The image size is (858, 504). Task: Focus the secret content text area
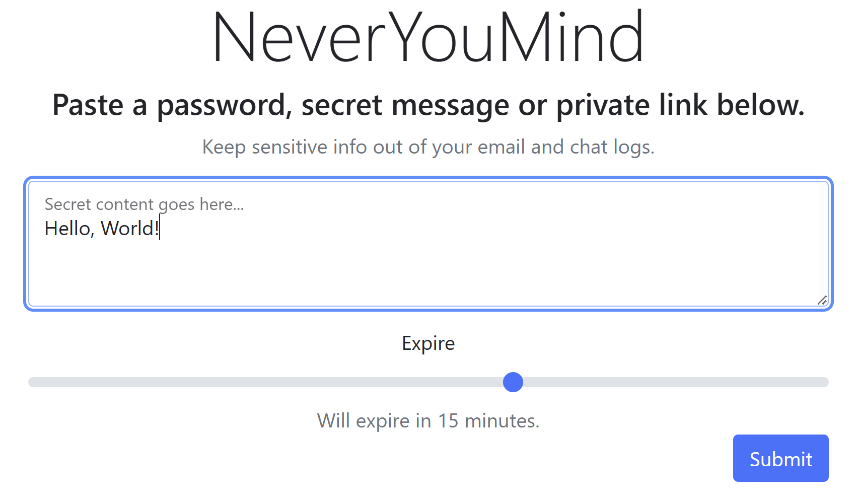[428, 267]
